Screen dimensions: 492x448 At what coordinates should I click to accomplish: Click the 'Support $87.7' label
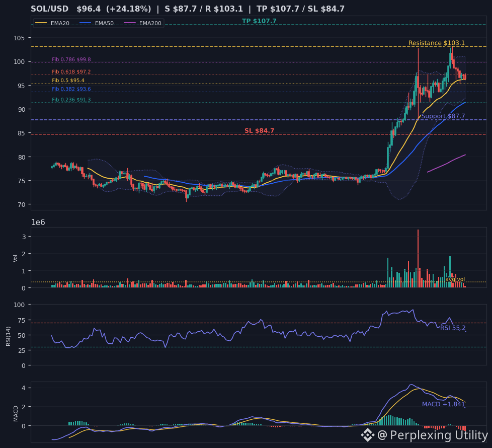pos(443,116)
